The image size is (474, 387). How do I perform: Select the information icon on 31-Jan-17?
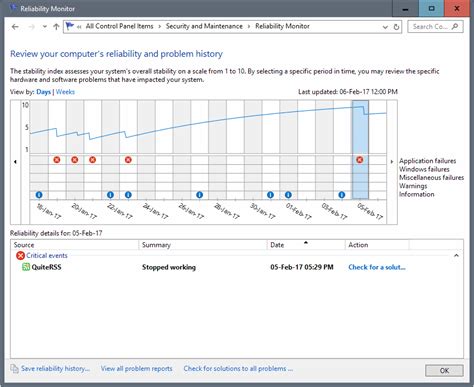pos(270,195)
